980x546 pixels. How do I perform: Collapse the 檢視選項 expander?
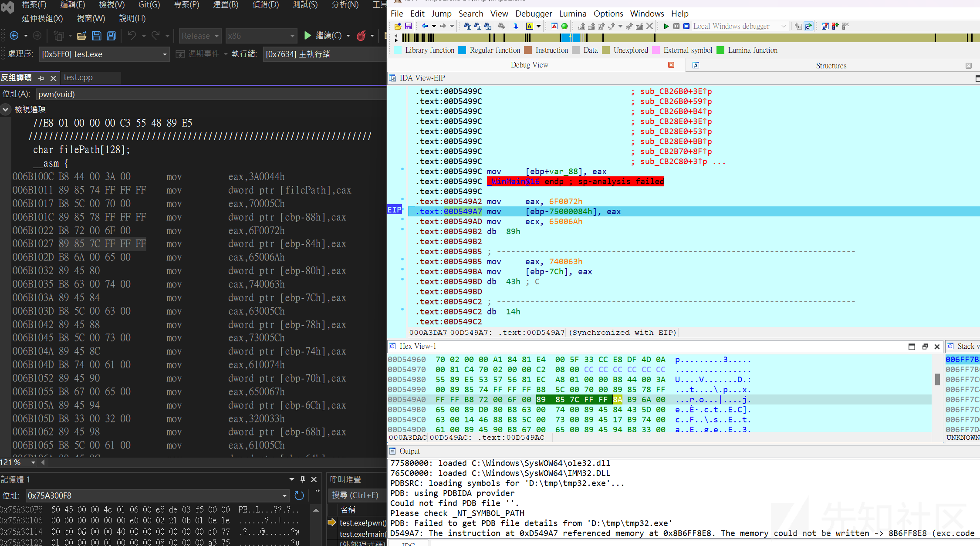[6, 109]
